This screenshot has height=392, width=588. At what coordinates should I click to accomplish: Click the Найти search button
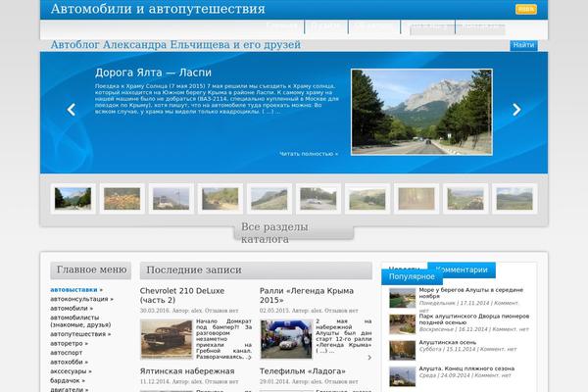click(523, 45)
